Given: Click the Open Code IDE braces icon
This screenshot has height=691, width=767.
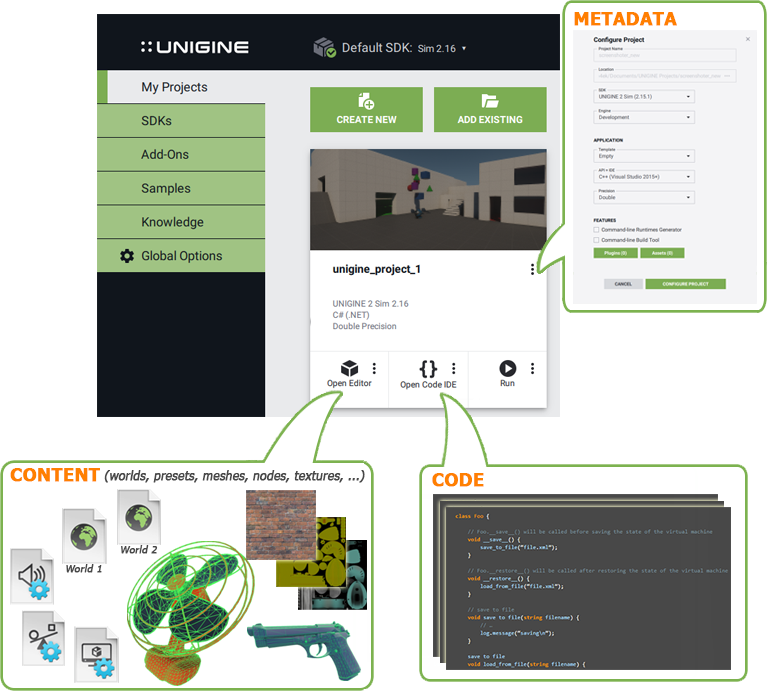Looking at the screenshot, I should pos(428,368).
